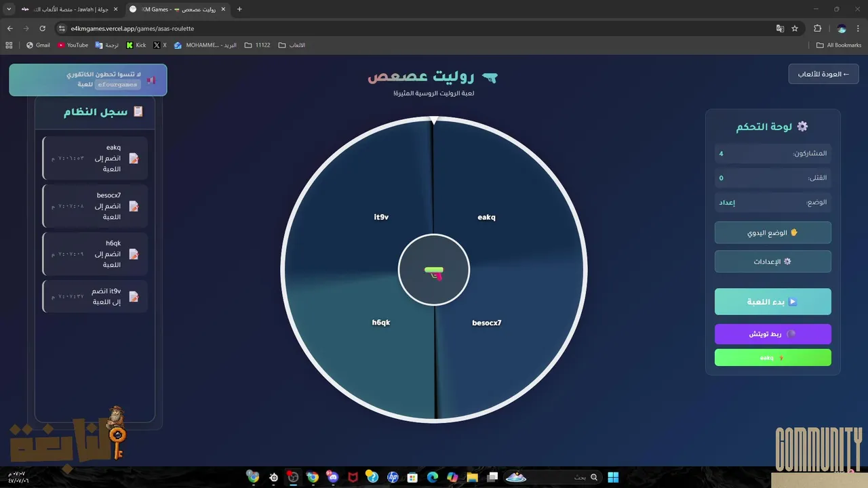Toggle الوضع اليدوي manual mode
Screen dimensions: 868x488
[772, 232]
